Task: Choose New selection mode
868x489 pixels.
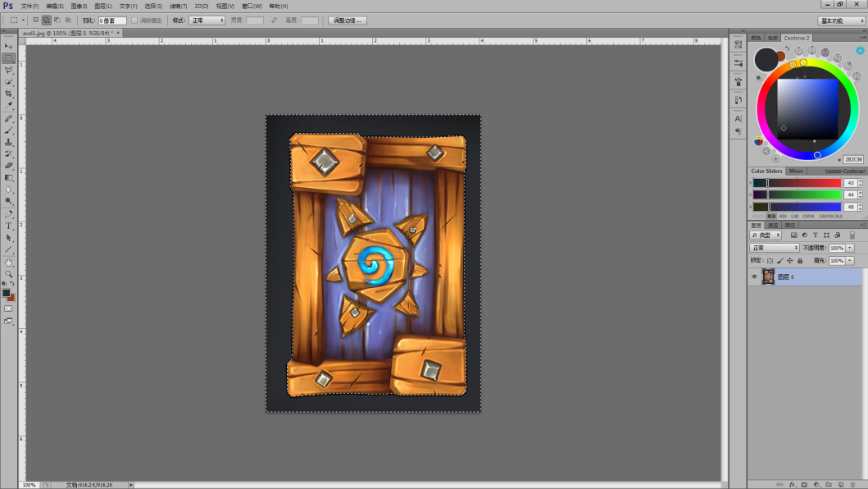Action: coord(35,20)
